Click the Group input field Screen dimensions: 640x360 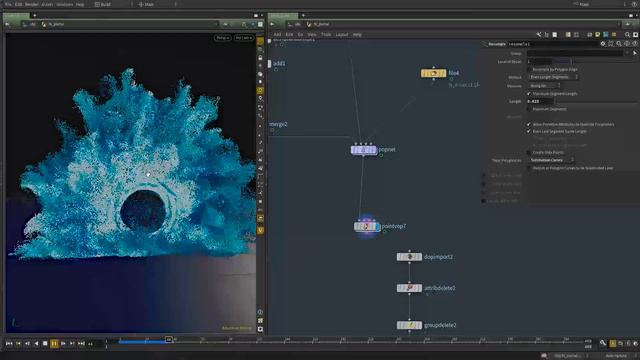click(x=575, y=53)
